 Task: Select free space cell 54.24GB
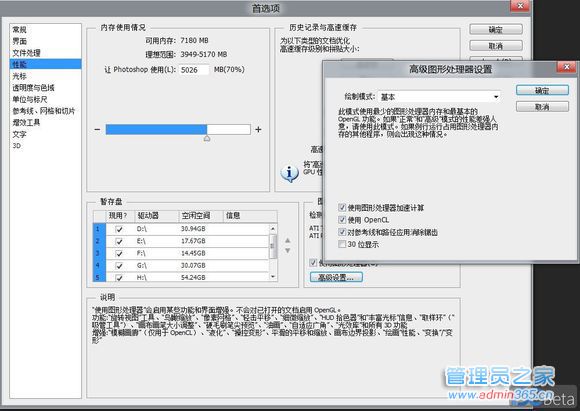pos(193,277)
